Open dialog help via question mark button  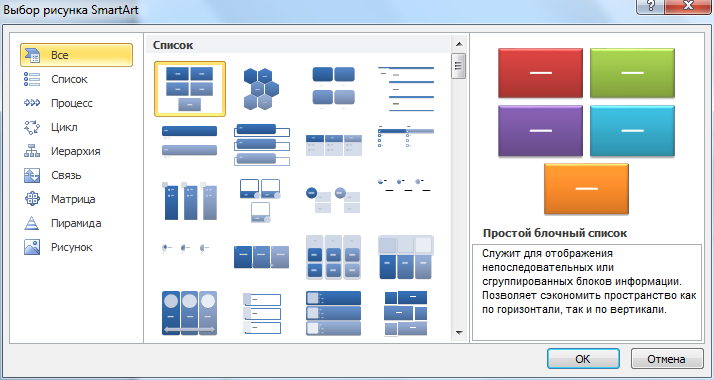[x=651, y=6]
